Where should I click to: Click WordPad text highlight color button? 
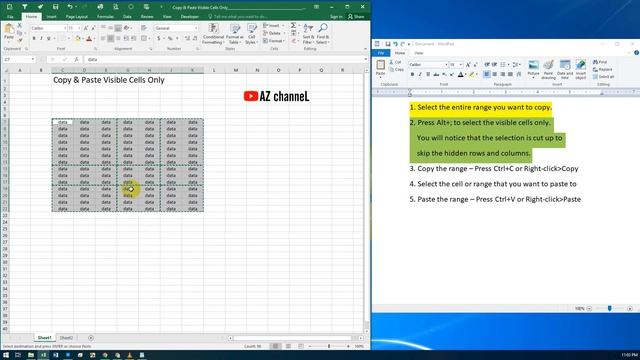471,74
